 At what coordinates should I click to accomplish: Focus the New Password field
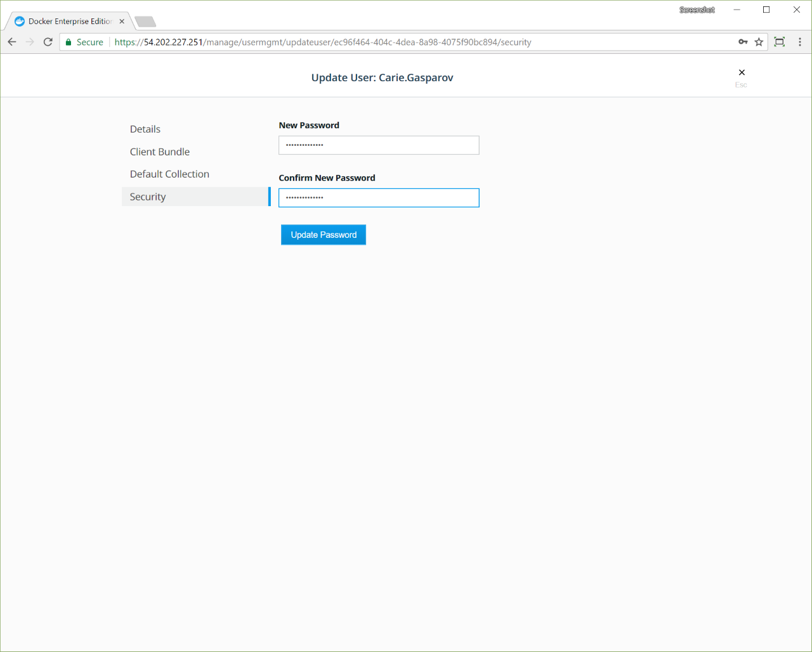coord(379,145)
